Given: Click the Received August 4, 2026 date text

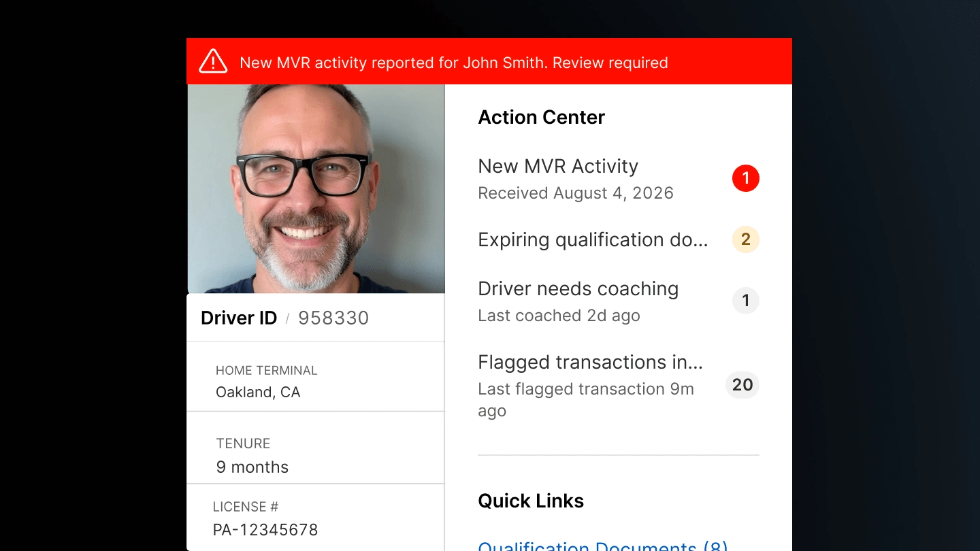Looking at the screenshot, I should [576, 193].
